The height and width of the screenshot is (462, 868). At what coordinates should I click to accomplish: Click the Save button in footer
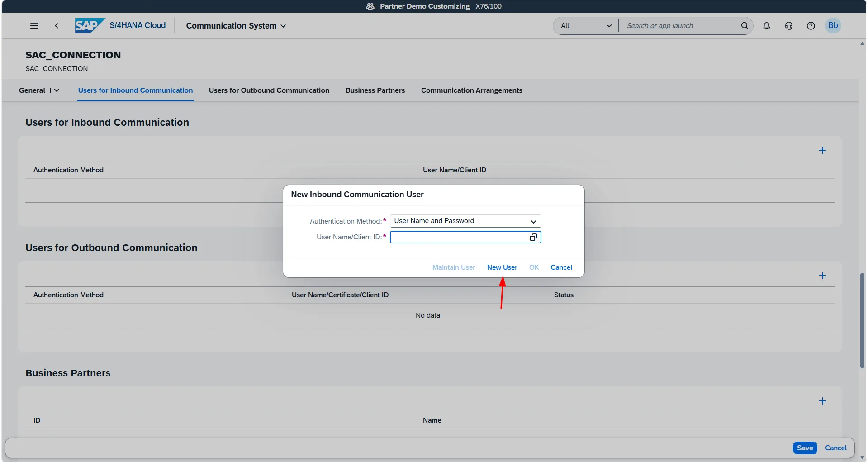coord(805,448)
